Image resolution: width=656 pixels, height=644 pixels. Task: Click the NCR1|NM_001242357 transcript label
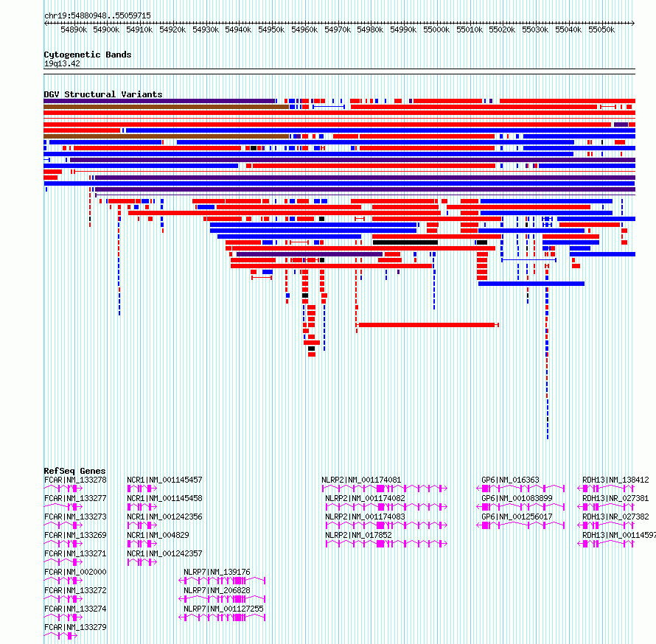point(164,553)
